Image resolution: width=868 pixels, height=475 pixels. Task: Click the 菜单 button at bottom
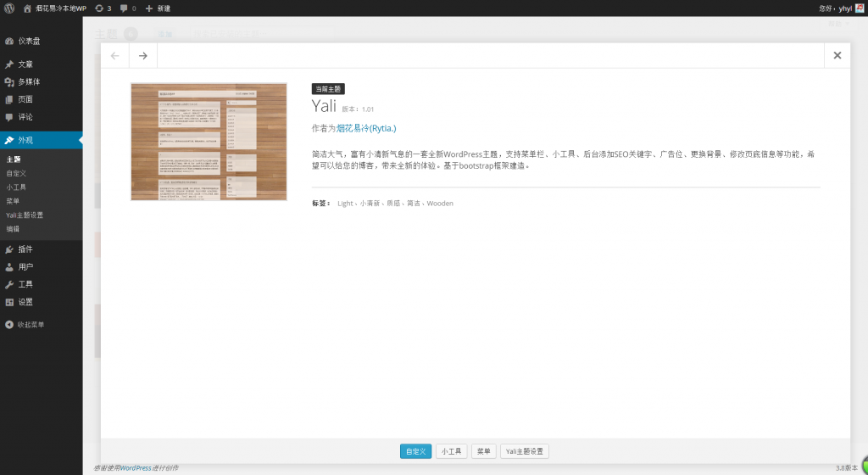pos(483,451)
